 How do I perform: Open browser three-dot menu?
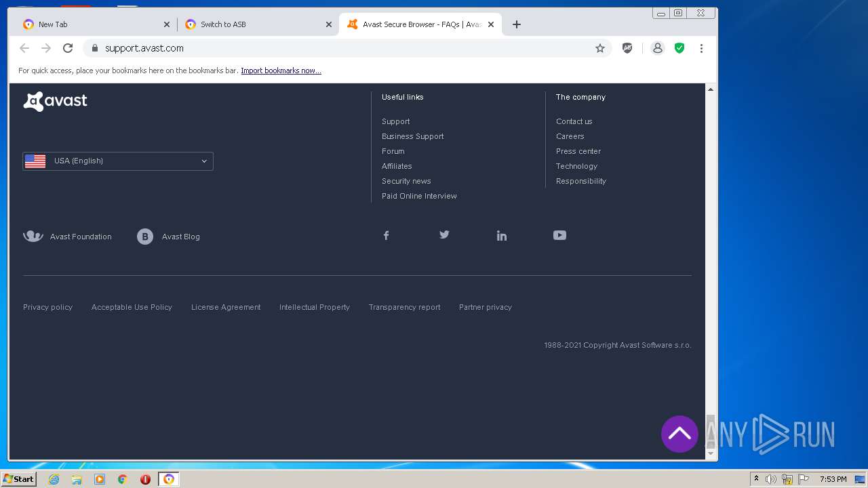(701, 48)
